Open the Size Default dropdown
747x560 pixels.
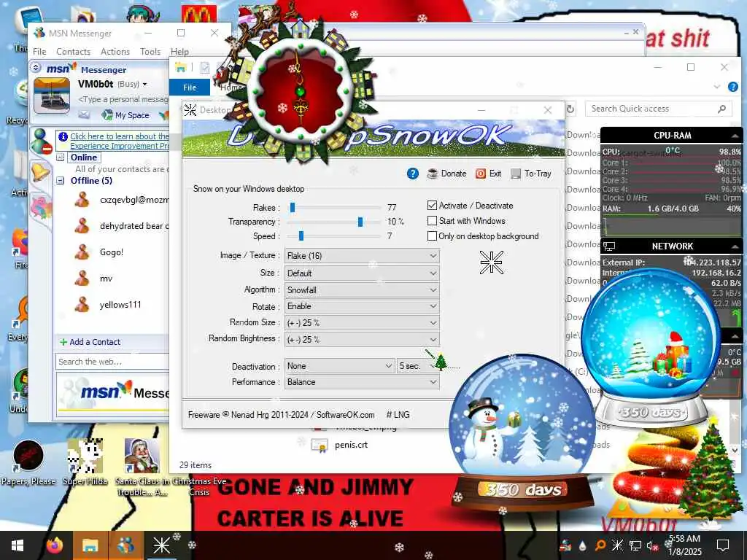362,273
